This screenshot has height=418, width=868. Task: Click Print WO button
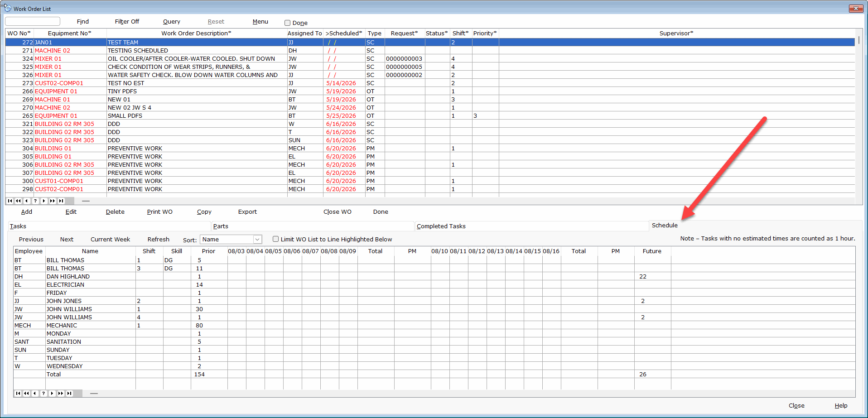coord(160,211)
